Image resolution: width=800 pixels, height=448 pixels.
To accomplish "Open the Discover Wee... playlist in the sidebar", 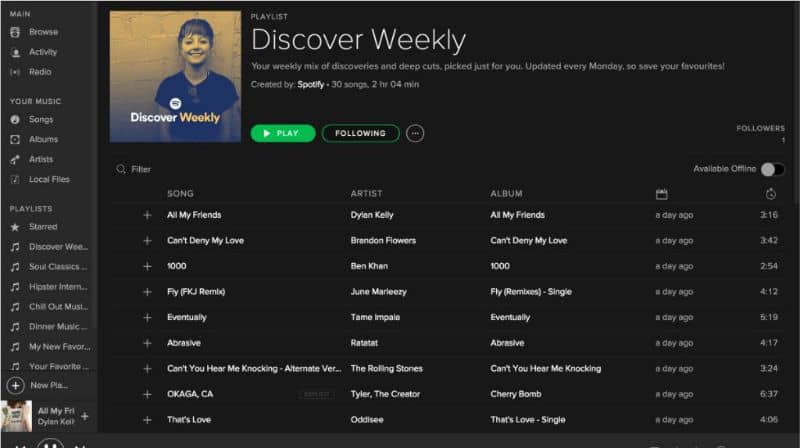I will coord(58,246).
